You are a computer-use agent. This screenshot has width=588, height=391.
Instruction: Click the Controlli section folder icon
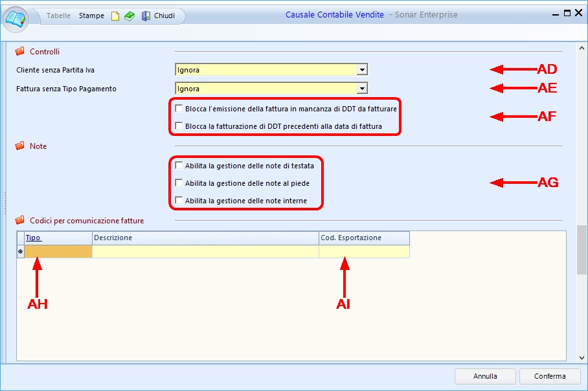click(x=19, y=51)
